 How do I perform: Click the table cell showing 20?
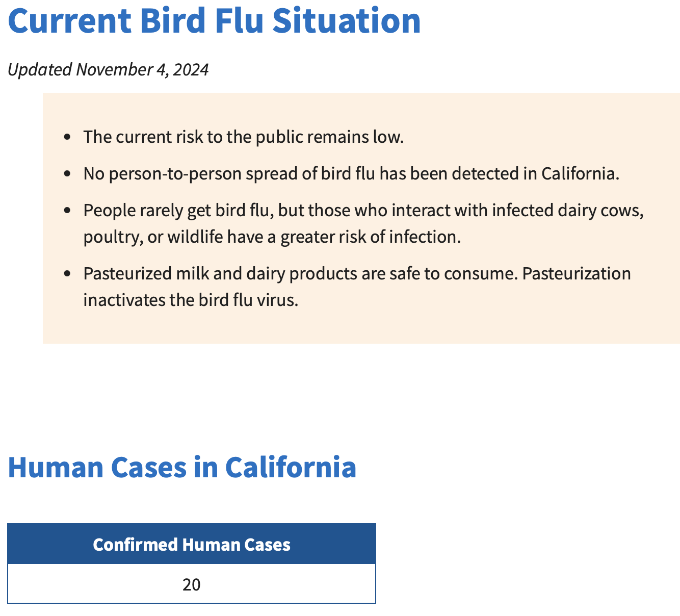point(192,584)
